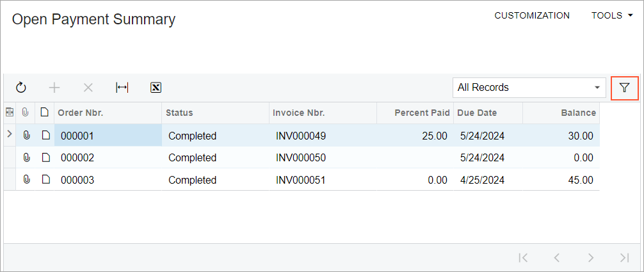Click the Export to Excel icon
Screen dimensions: 644x272
click(x=156, y=88)
